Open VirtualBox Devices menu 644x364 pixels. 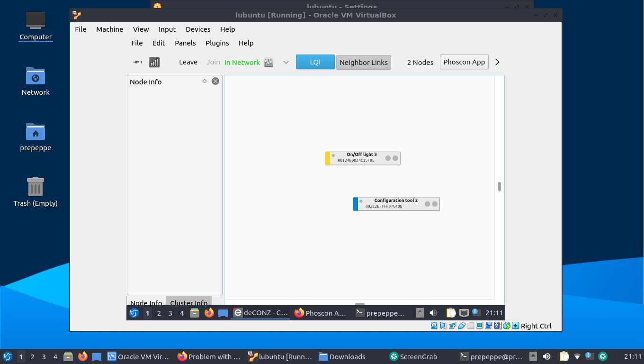click(x=198, y=29)
